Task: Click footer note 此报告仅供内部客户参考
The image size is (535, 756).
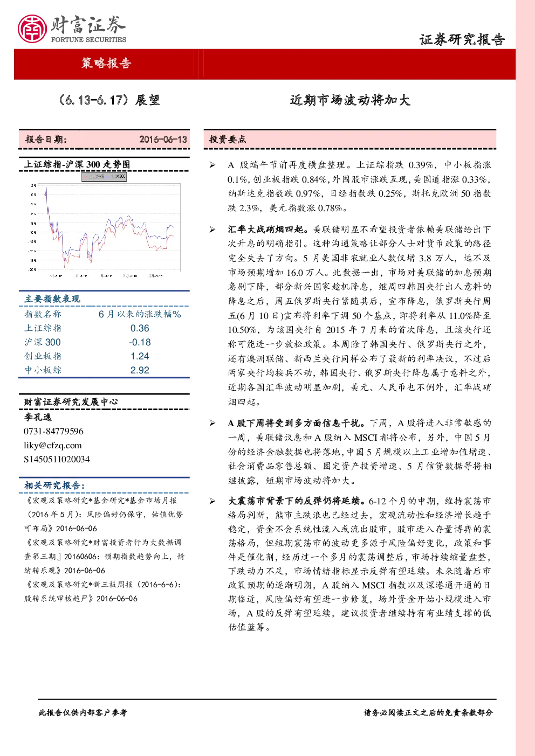Action: [x=83, y=712]
